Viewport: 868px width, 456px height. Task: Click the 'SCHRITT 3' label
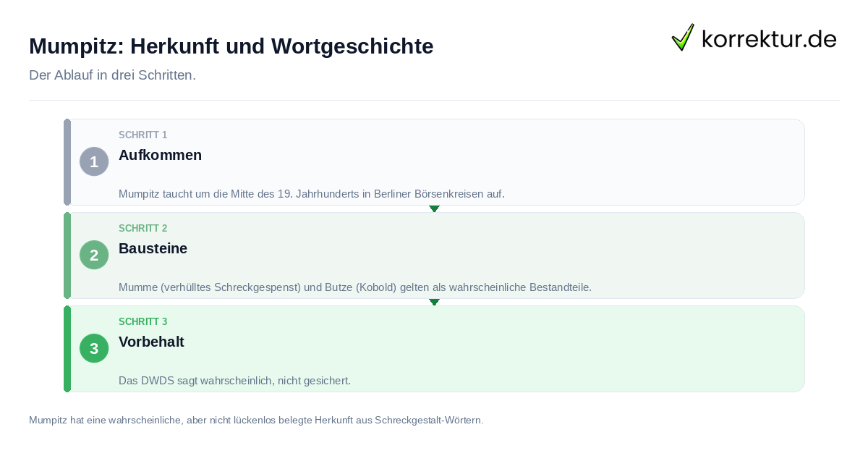143,322
